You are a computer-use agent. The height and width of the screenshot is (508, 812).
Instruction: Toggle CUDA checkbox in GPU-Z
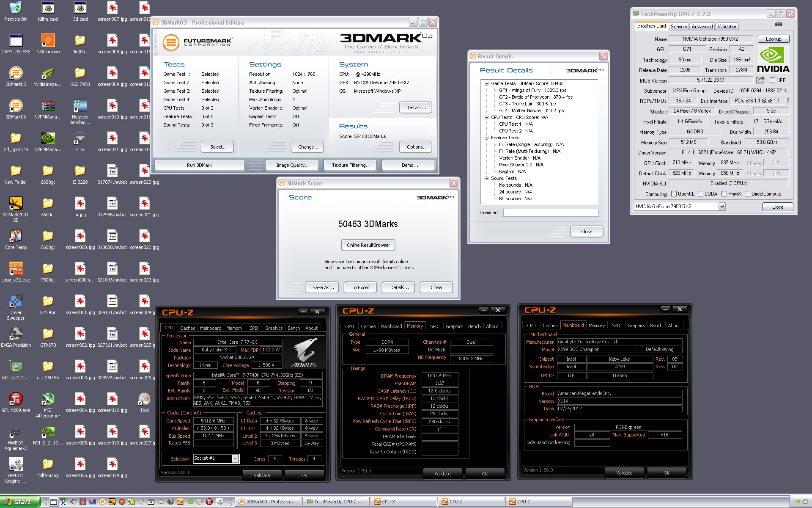click(x=700, y=194)
